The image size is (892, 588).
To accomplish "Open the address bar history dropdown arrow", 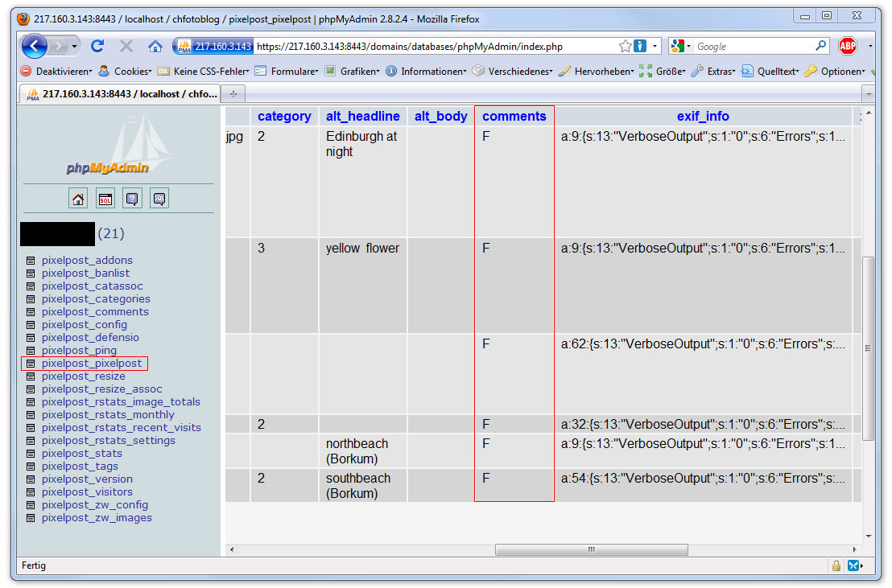I will (655, 46).
